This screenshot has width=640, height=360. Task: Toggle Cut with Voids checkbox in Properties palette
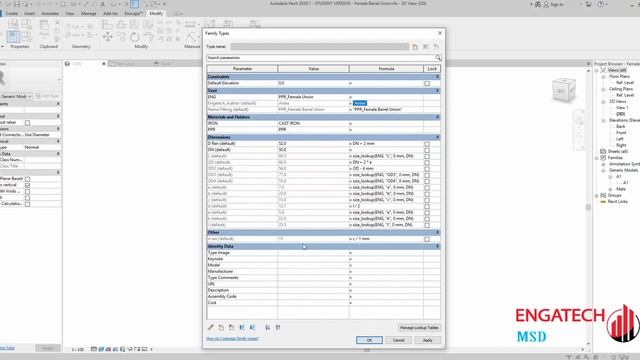pos(27,191)
